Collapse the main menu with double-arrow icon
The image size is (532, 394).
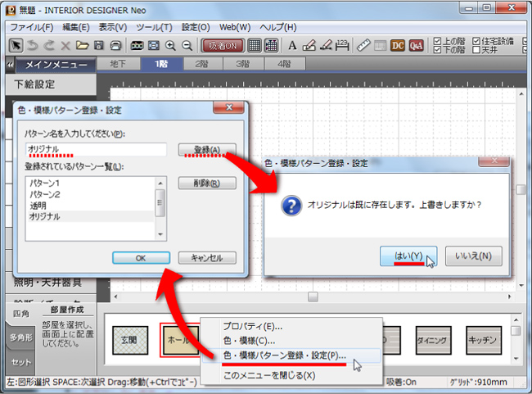[x=10, y=64]
